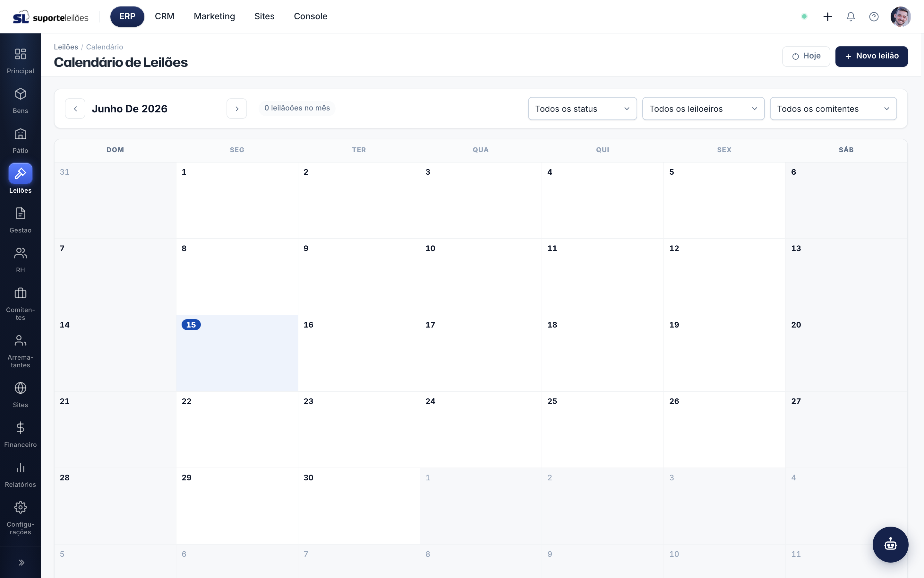This screenshot has height=578, width=924.
Task: Open the Bens section icon
Action: coord(20,94)
